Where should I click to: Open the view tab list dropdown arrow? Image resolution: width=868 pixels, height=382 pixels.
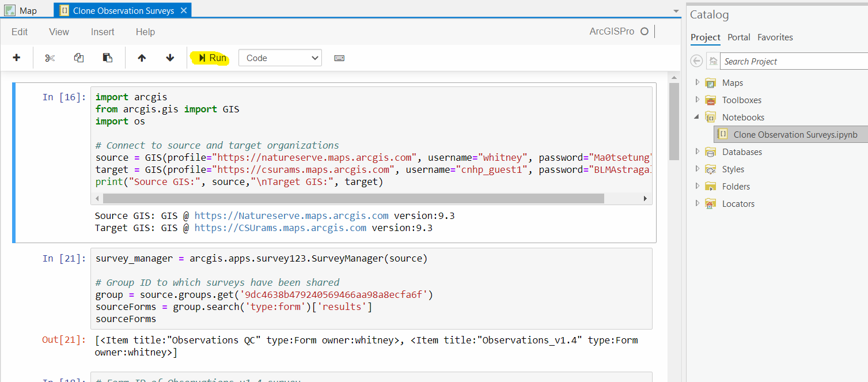pyautogui.click(x=676, y=10)
